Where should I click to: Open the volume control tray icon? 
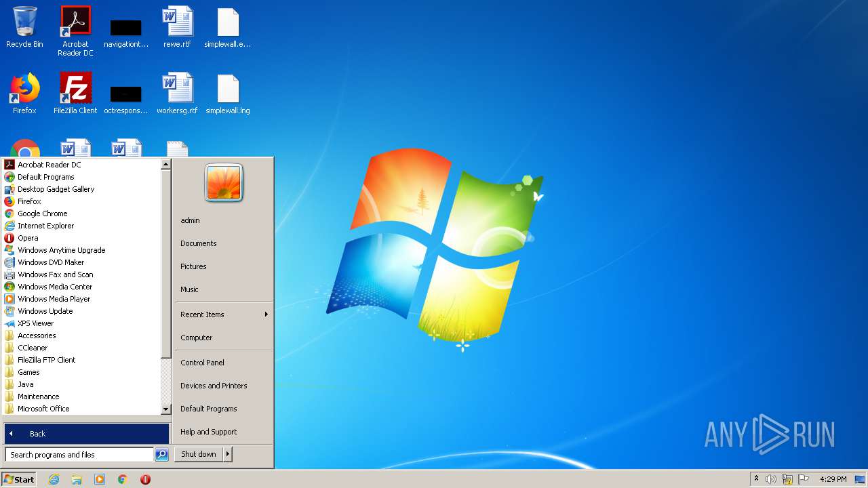click(771, 479)
